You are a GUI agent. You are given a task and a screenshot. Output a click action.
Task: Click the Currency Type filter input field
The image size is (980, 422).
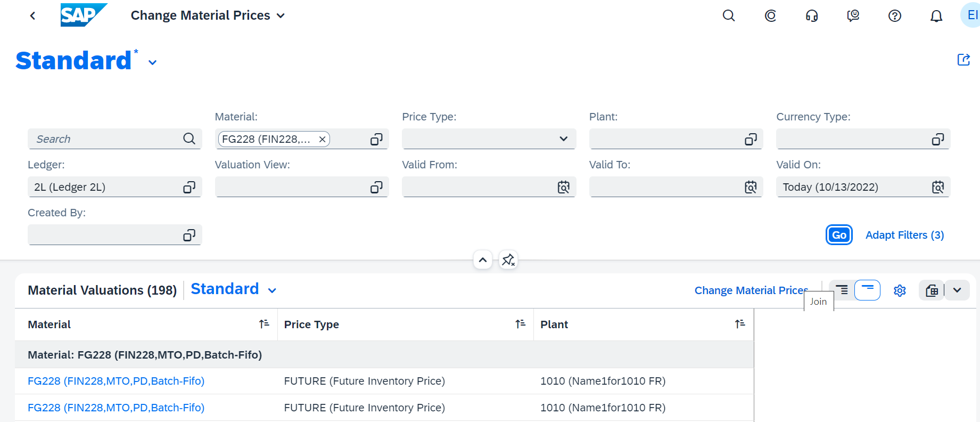coord(863,139)
